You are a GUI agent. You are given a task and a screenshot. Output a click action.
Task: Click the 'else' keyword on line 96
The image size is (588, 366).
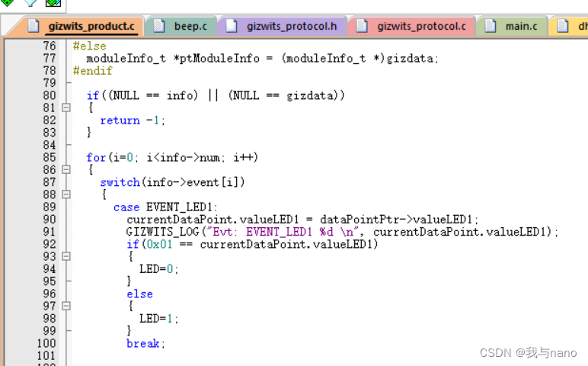pos(139,294)
